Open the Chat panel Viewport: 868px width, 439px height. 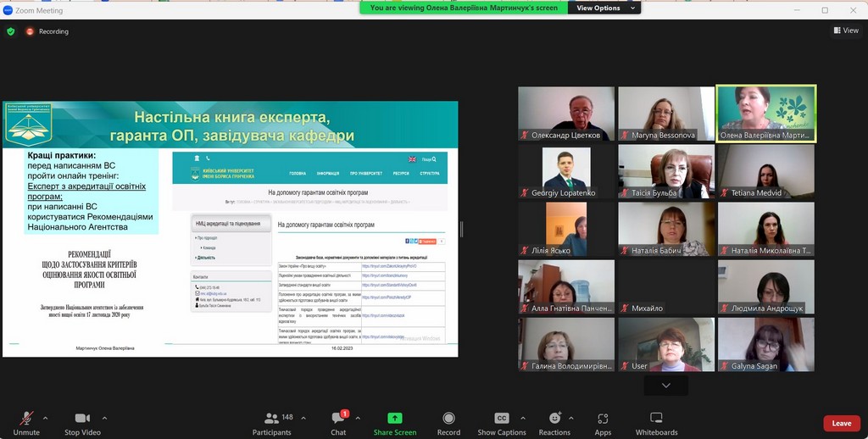338,423
